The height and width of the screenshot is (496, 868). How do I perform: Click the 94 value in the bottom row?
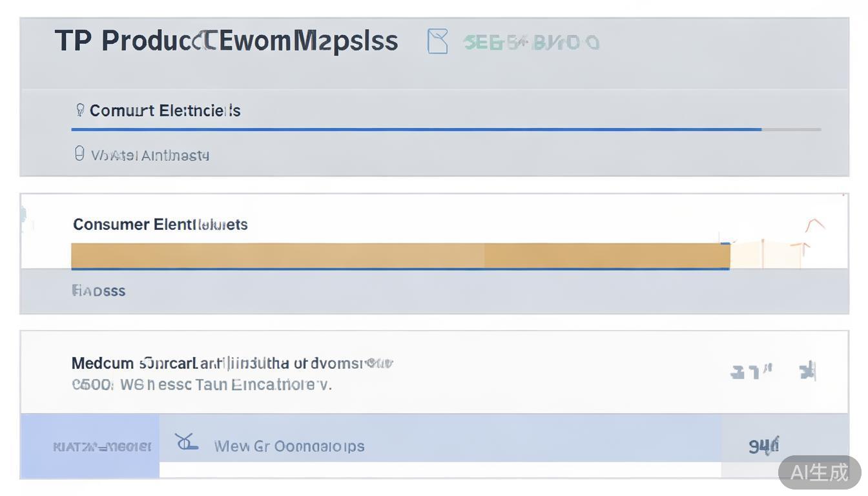(763, 446)
